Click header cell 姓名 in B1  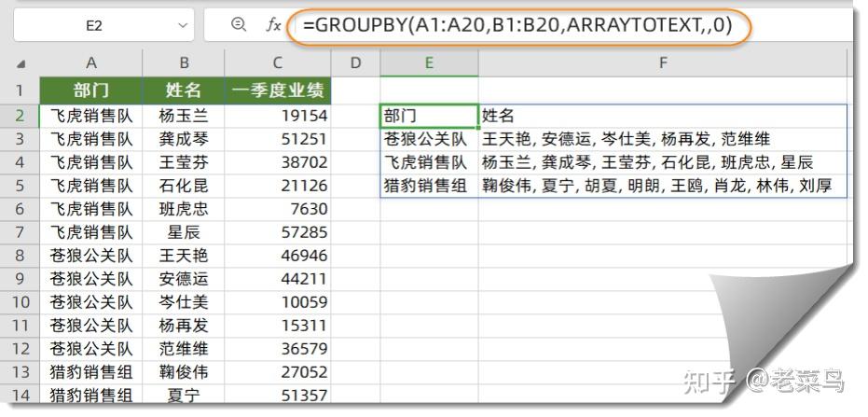tap(184, 90)
